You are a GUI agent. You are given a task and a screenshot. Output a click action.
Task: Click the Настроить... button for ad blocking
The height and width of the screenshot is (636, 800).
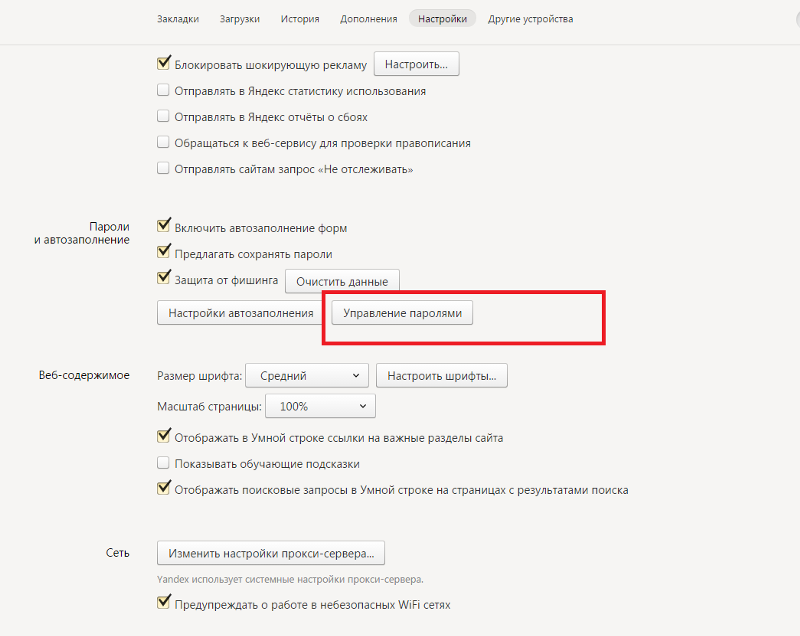[416, 65]
